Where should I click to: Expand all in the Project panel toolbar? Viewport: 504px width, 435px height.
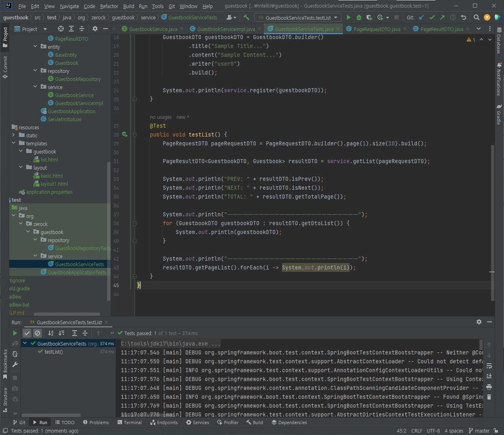(x=71, y=29)
